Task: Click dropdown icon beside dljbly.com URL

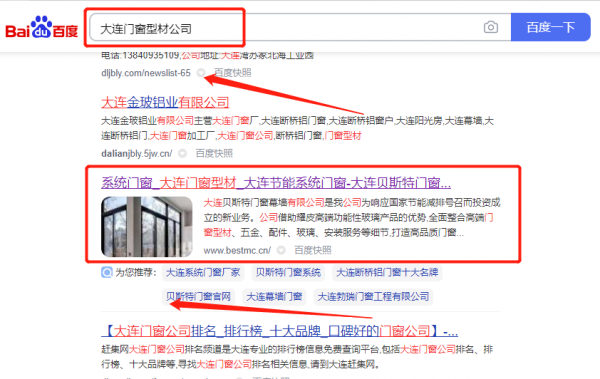Action: (x=201, y=72)
